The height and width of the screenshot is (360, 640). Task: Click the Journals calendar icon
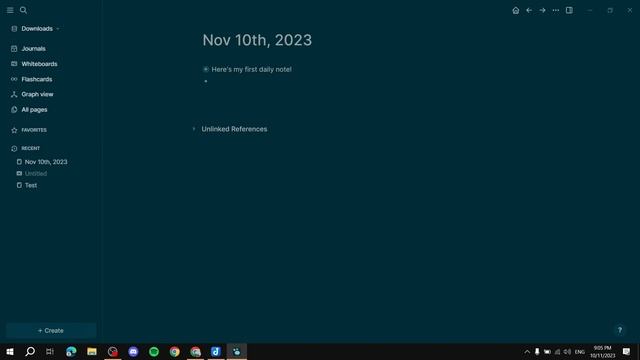coord(14,49)
